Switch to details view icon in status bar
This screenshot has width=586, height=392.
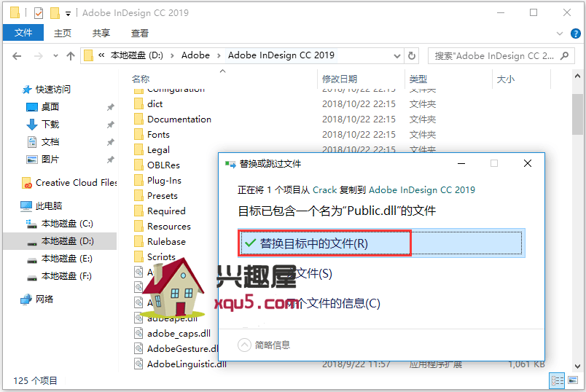[x=558, y=381]
